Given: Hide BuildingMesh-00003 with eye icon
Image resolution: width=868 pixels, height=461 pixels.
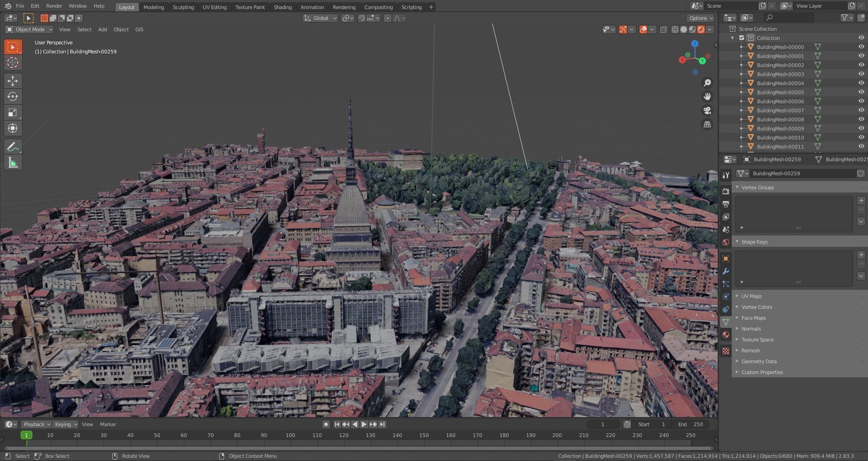Looking at the screenshot, I should click(x=861, y=74).
